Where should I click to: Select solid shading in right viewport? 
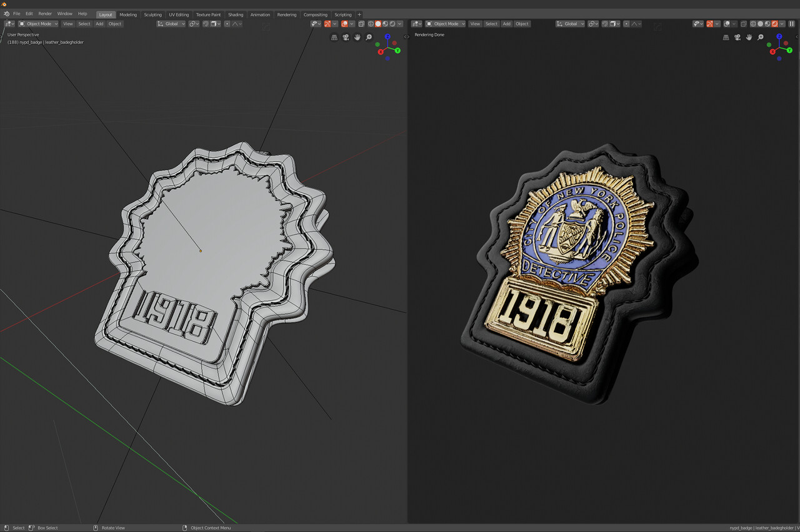point(760,24)
